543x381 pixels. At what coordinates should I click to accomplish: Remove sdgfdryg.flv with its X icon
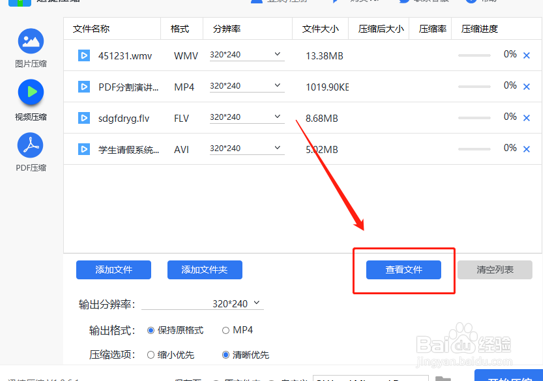click(526, 118)
